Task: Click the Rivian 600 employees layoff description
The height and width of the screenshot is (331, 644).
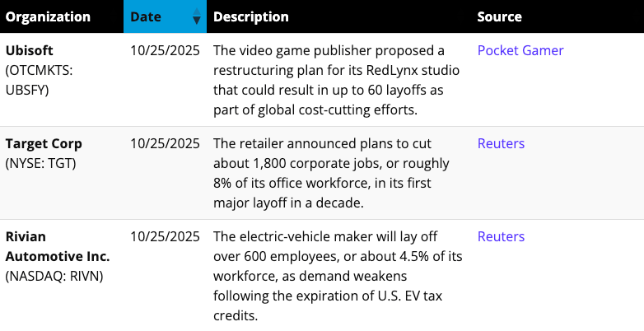Action: coord(336,276)
